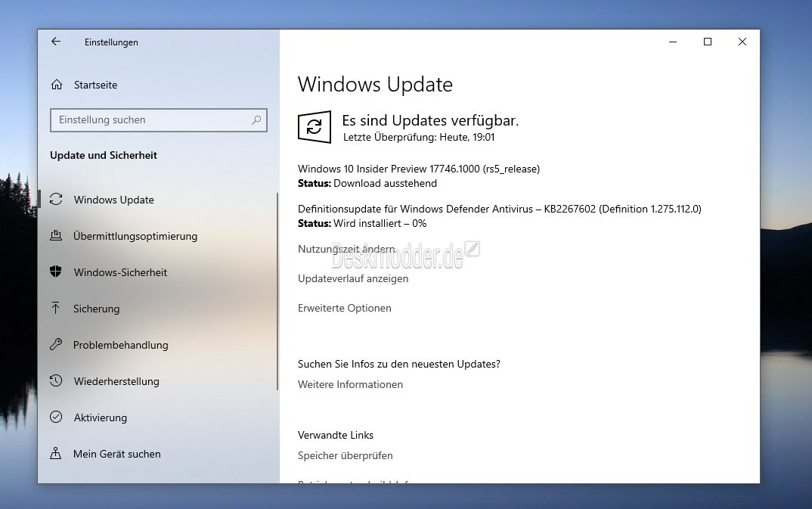Click the Nutzungszeit ändern link

(346, 249)
